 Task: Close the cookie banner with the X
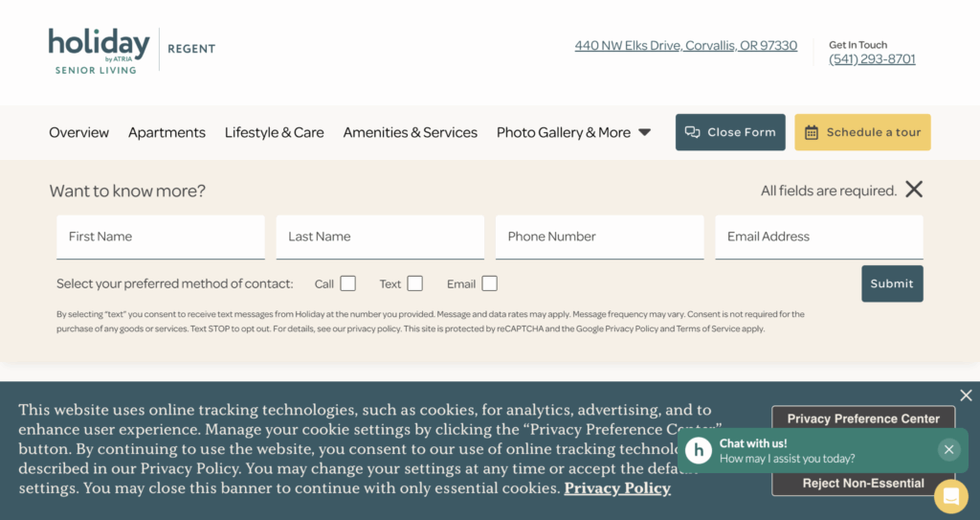tap(966, 396)
